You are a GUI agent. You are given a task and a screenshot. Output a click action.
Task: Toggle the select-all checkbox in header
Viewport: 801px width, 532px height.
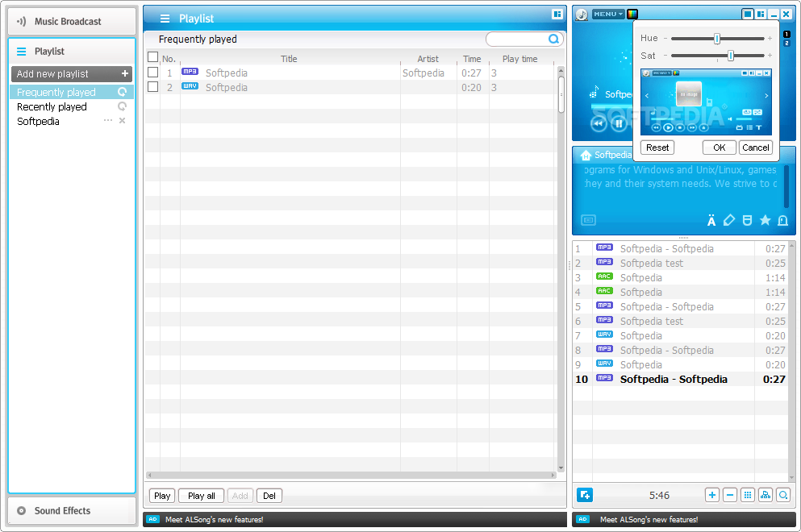tap(152, 56)
